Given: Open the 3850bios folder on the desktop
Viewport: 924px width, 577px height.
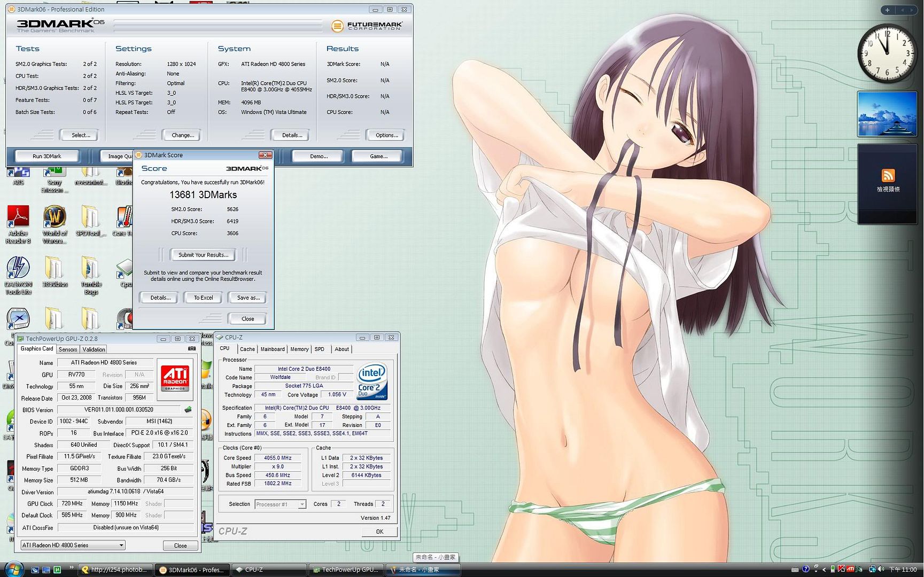Looking at the screenshot, I should 55,272.
